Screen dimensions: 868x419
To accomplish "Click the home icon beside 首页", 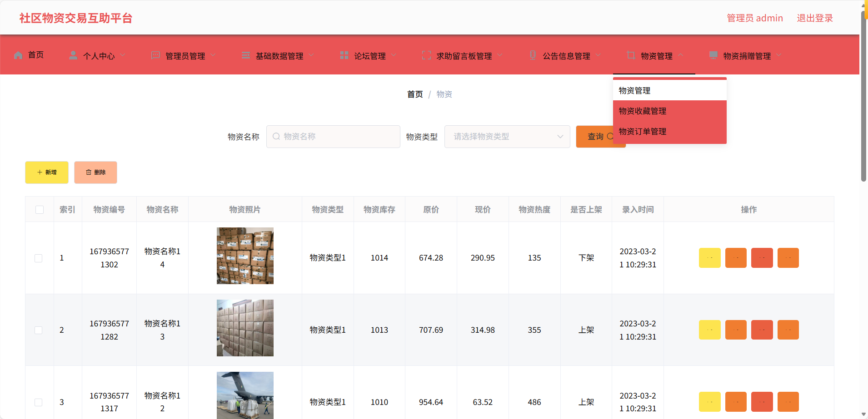I will [18, 55].
